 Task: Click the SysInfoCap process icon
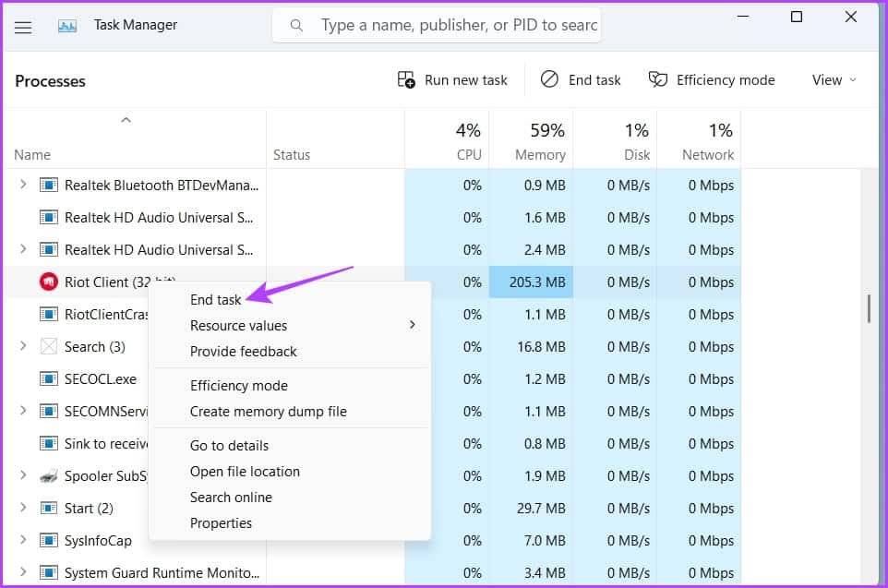pyautogui.click(x=49, y=540)
